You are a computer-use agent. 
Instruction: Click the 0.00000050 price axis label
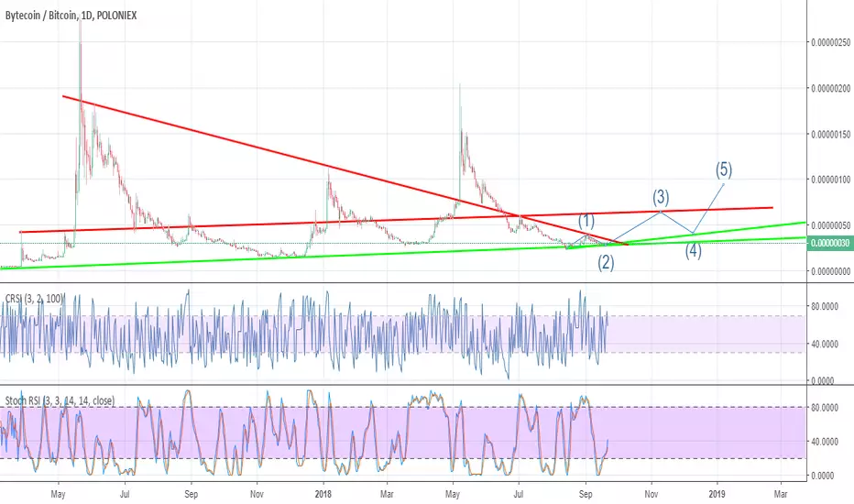[830, 225]
